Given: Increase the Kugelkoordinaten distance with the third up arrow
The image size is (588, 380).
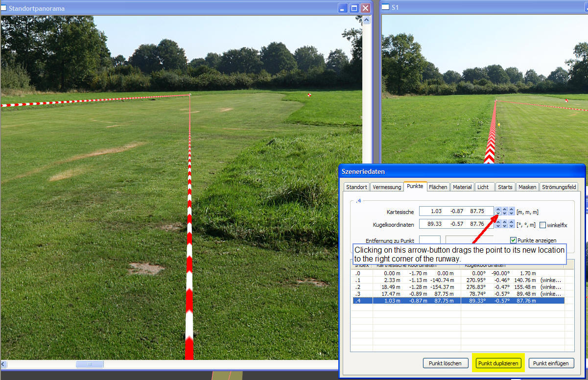Looking at the screenshot, I should pos(512,222).
